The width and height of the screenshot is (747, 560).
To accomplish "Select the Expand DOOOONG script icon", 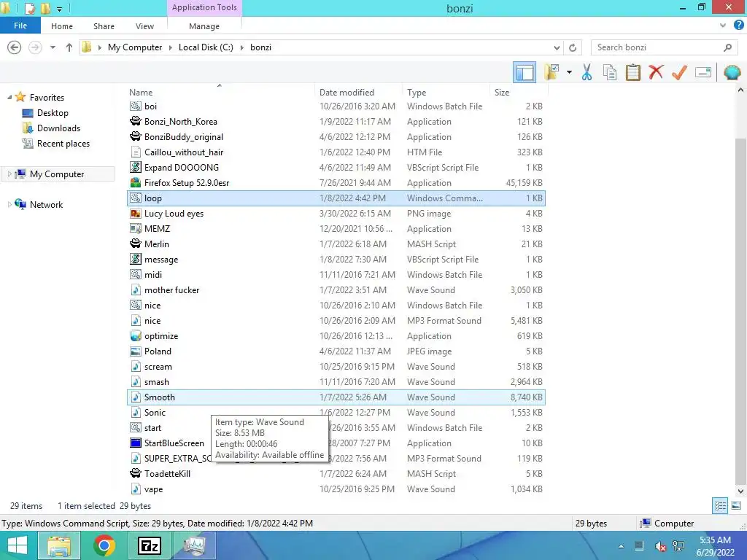I will tap(136, 168).
